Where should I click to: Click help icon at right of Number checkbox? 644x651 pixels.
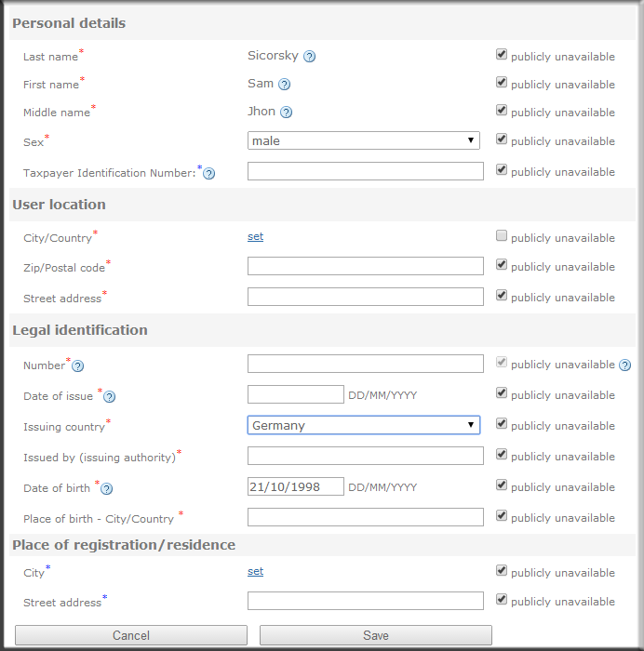point(625,365)
